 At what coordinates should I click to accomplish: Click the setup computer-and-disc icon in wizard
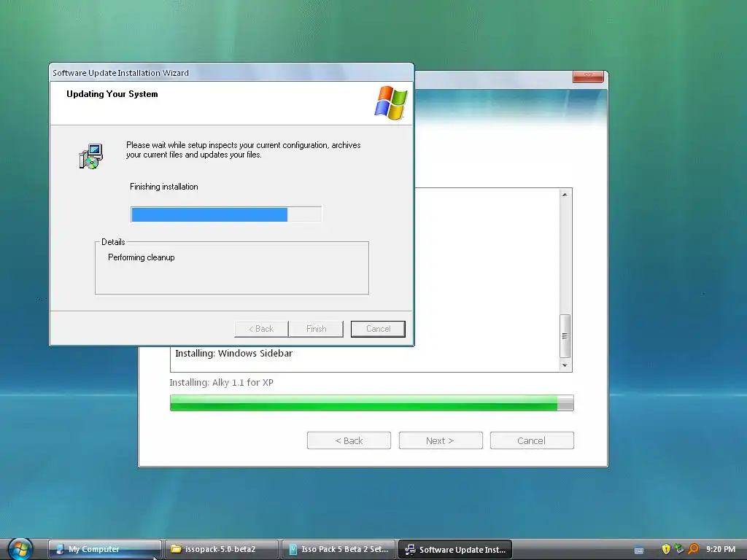click(90, 156)
